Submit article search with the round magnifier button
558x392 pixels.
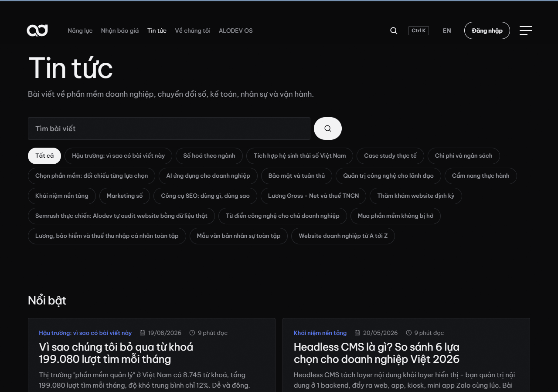tap(328, 128)
